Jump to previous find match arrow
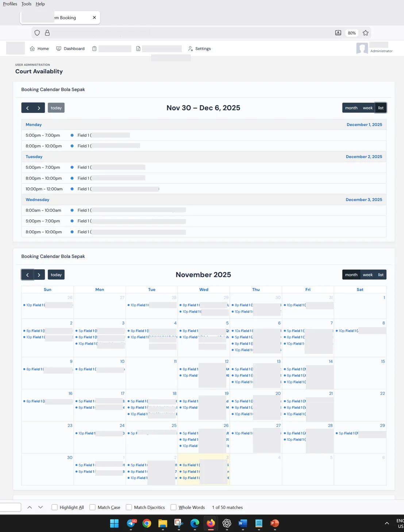The width and height of the screenshot is (404, 532). point(30,507)
